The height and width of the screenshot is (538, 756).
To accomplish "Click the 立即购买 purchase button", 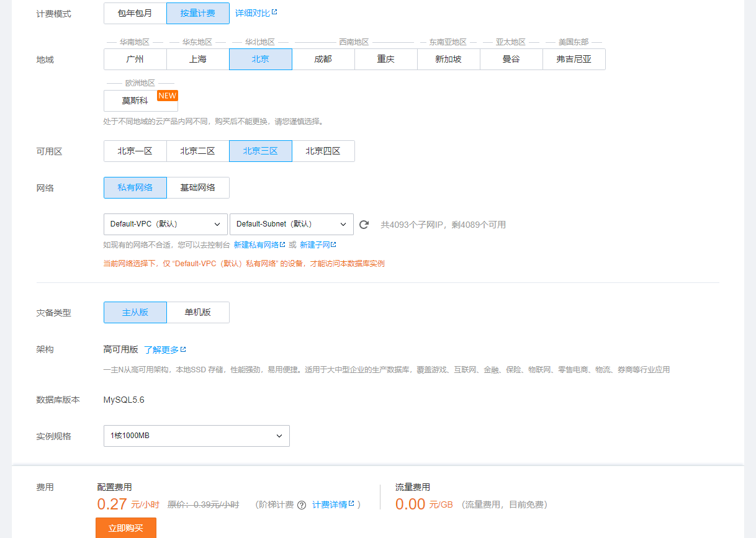I will click(125, 528).
